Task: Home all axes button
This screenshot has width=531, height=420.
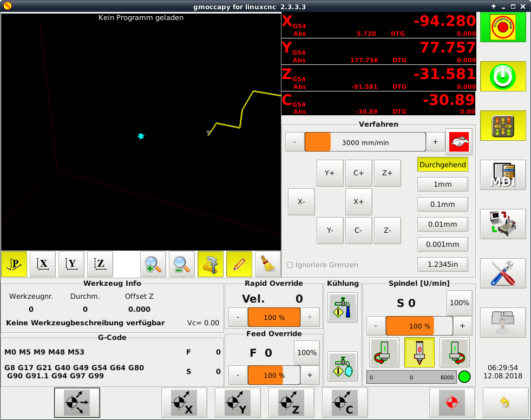Action: point(77,403)
